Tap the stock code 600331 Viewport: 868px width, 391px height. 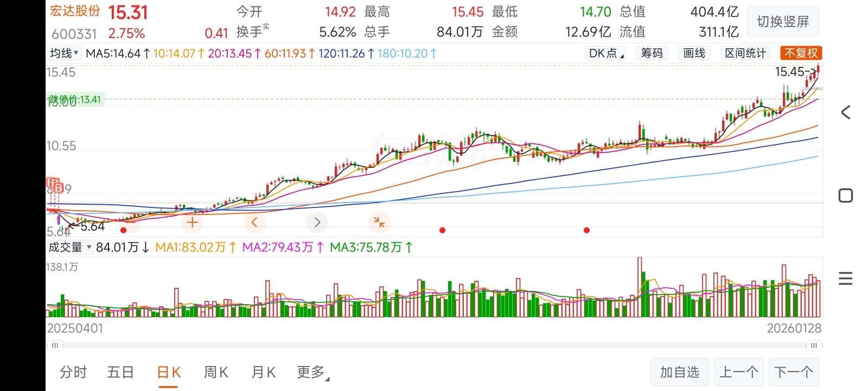(x=74, y=34)
